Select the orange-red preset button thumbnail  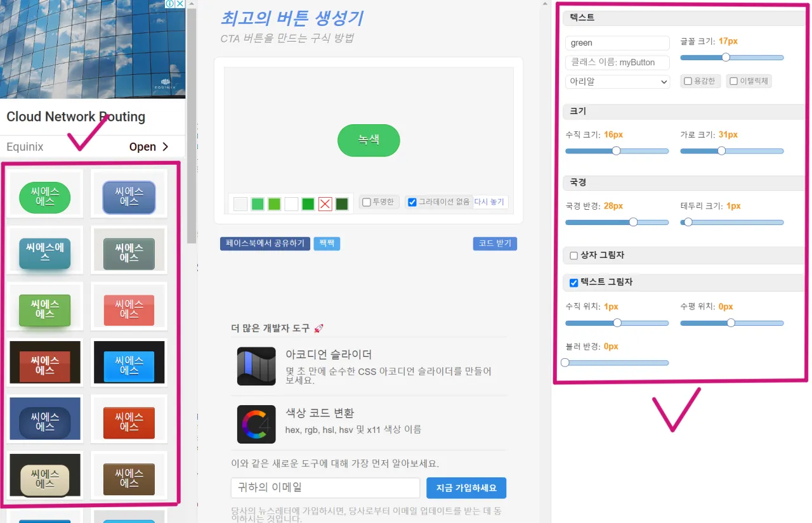(129, 422)
